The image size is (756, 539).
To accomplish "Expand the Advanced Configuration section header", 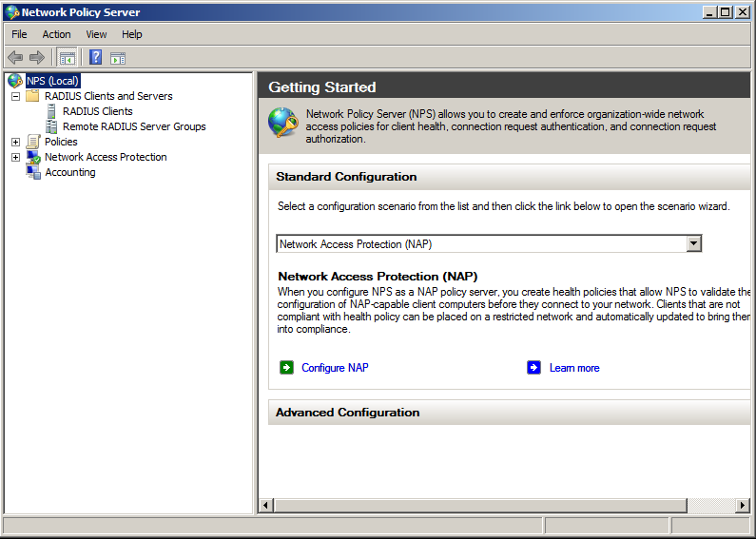I will pos(347,413).
